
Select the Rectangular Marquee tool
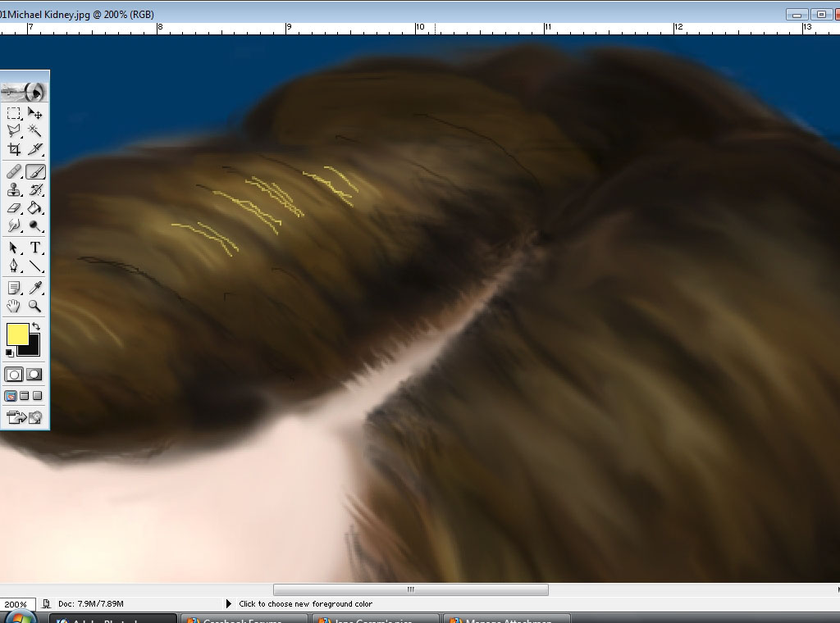pos(14,113)
